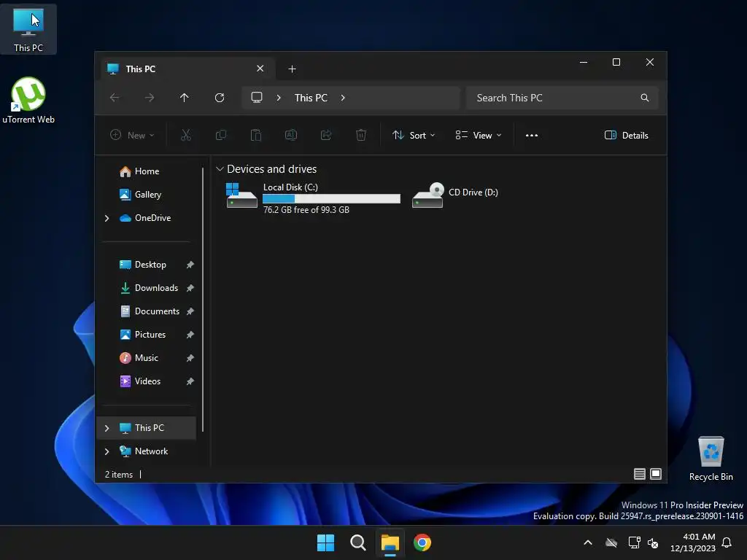Open notifications bell in taskbar
The height and width of the screenshot is (560, 747).
coord(727,542)
